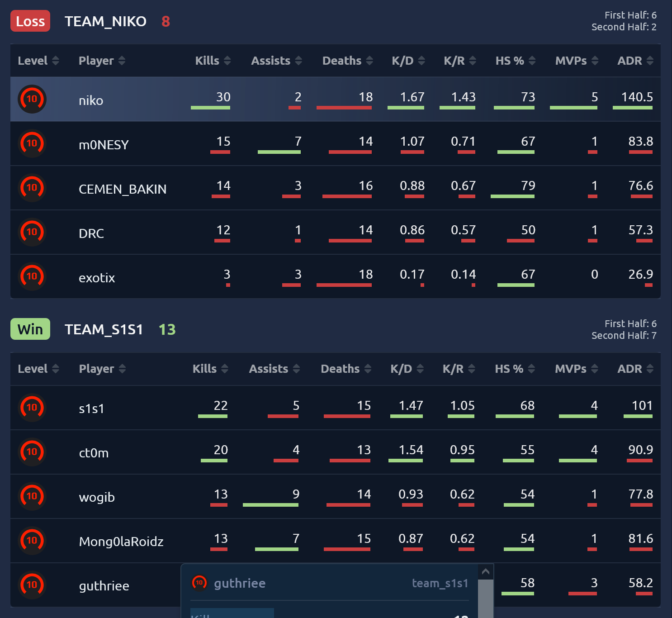This screenshot has height=618, width=672.
Task: Sort TEAM_NIKO table by Assists
Action: point(277,61)
